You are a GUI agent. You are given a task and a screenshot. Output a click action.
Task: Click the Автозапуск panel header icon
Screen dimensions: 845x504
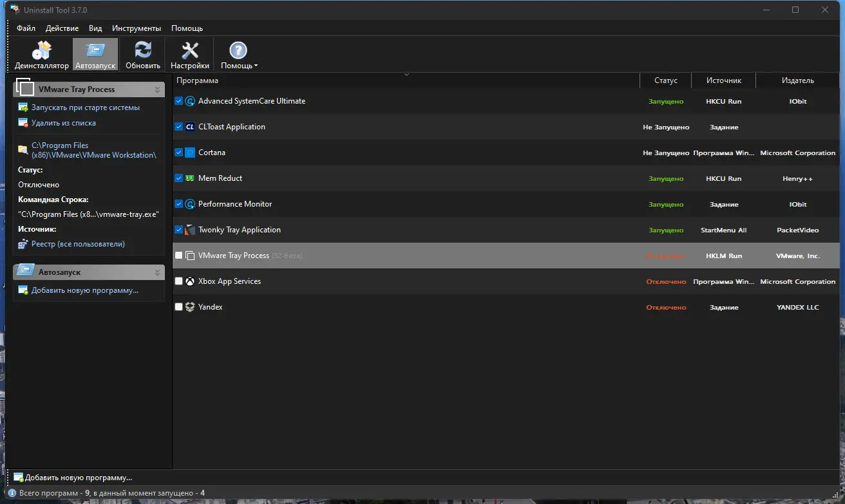pyautogui.click(x=25, y=271)
